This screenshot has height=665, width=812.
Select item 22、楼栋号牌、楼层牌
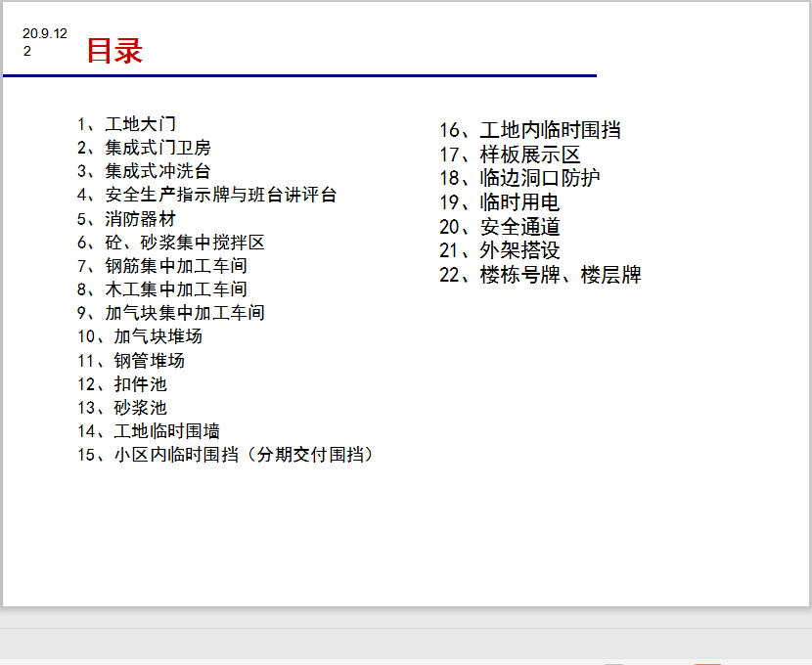point(541,275)
